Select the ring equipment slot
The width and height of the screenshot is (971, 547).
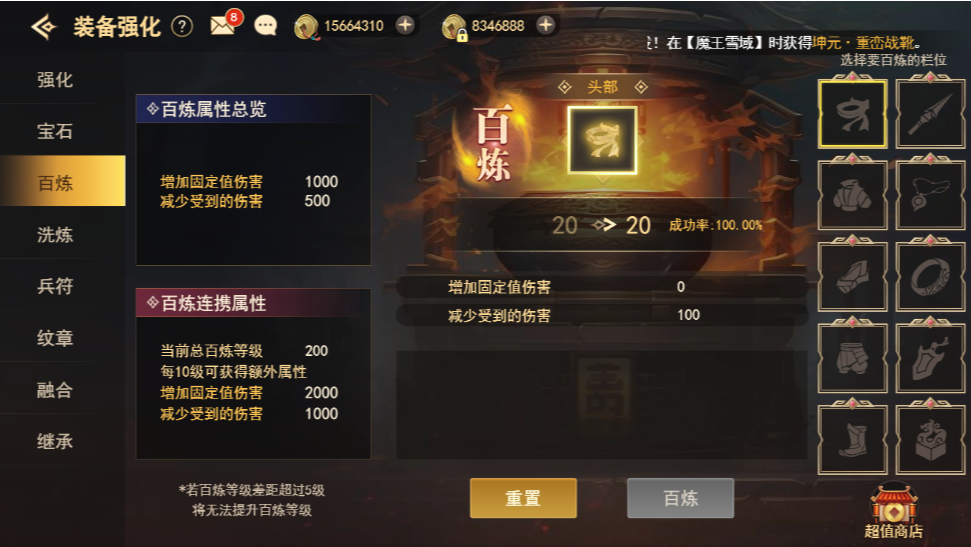pyautogui.click(x=930, y=276)
